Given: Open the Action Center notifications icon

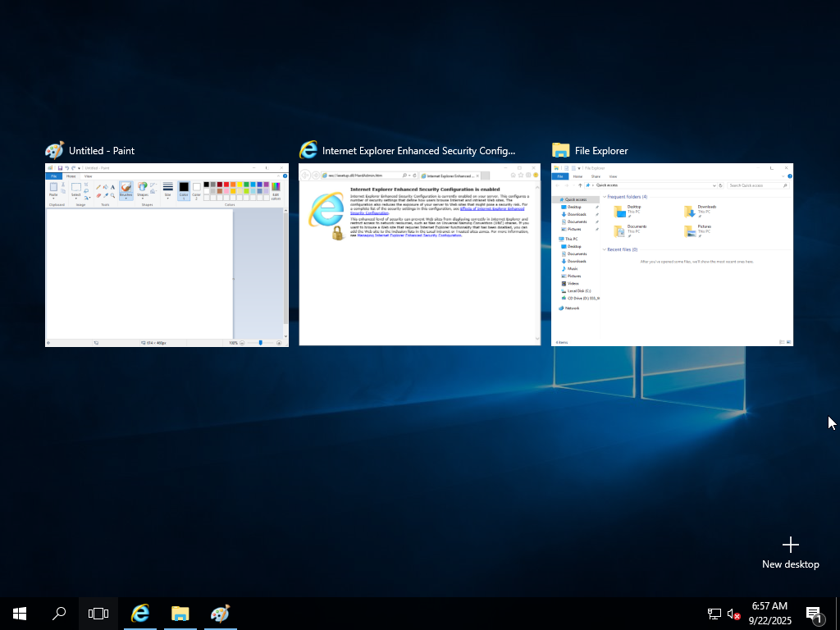Looking at the screenshot, I should coord(814,614).
